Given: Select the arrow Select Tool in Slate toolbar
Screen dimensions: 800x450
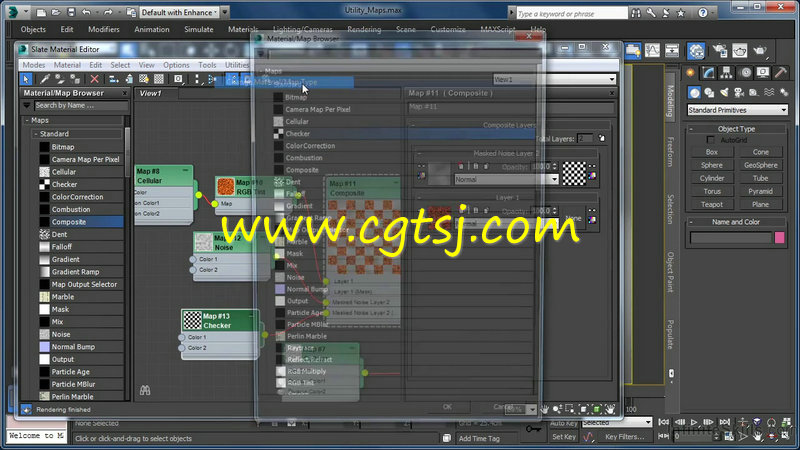Looking at the screenshot, I should [26, 79].
